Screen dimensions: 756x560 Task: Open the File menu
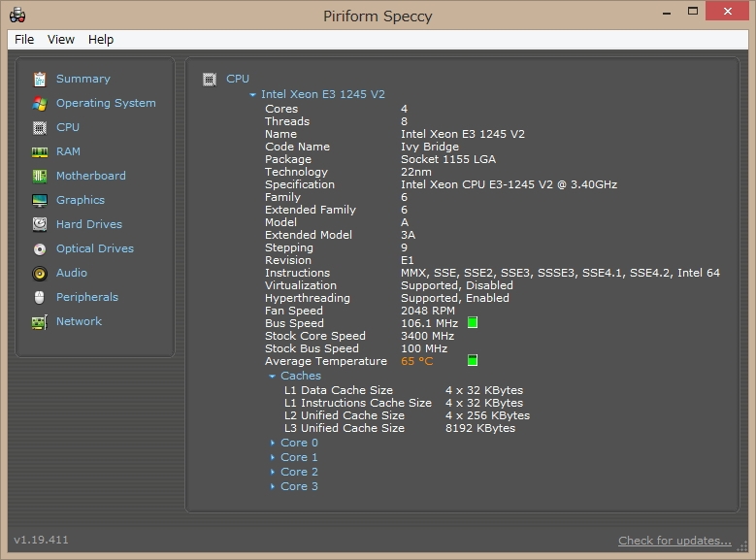(24, 39)
